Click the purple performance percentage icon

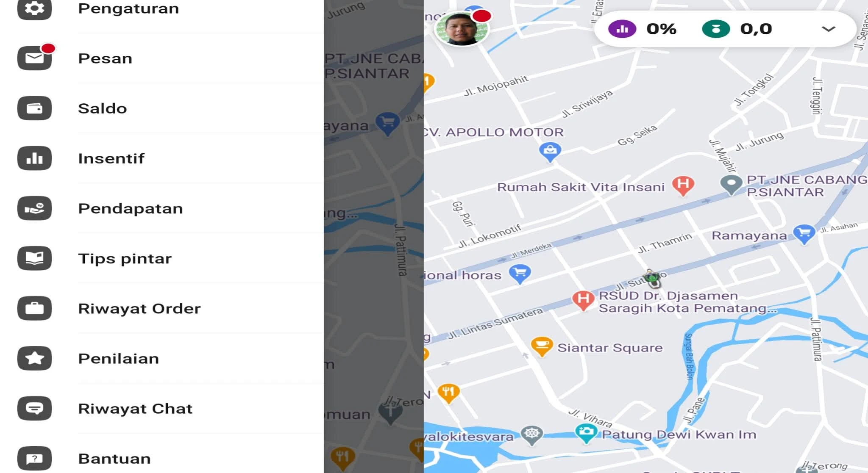tap(622, 29)
